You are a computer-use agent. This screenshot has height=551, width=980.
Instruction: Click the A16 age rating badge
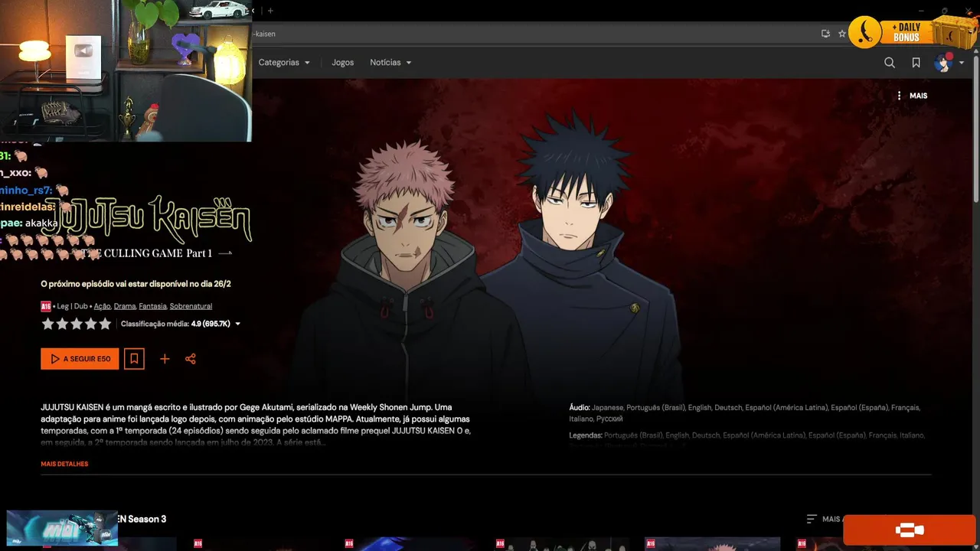(46, 306)
